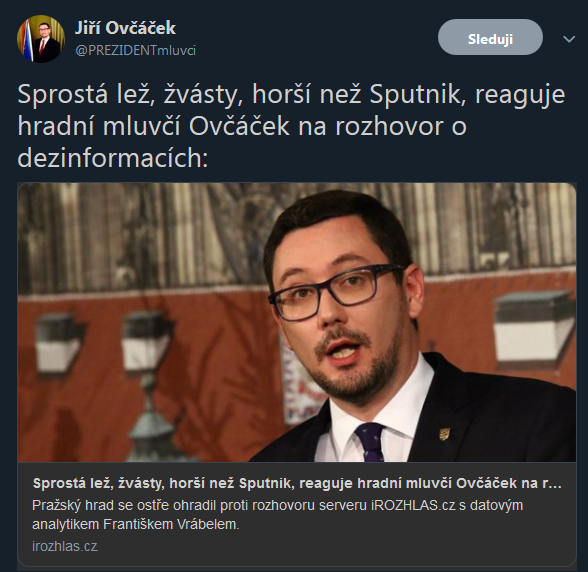
Task: Open Jiří Ovčáček's round profile avatar
Action: tap(40, 39)
